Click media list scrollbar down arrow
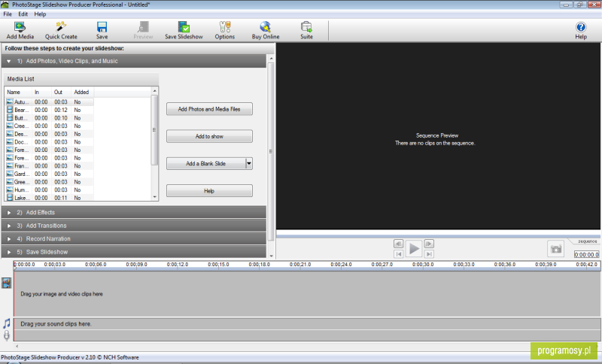 point(155,197)
